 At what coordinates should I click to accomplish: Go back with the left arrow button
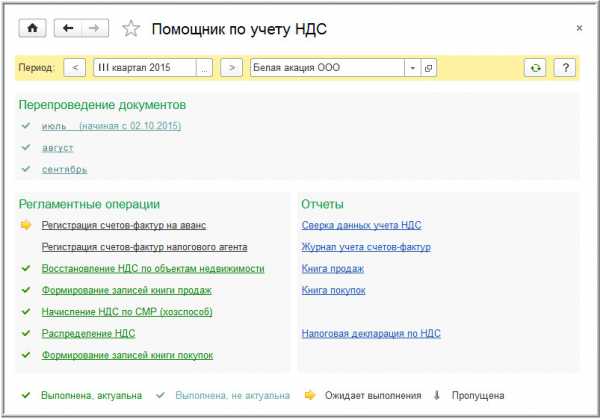69,28
